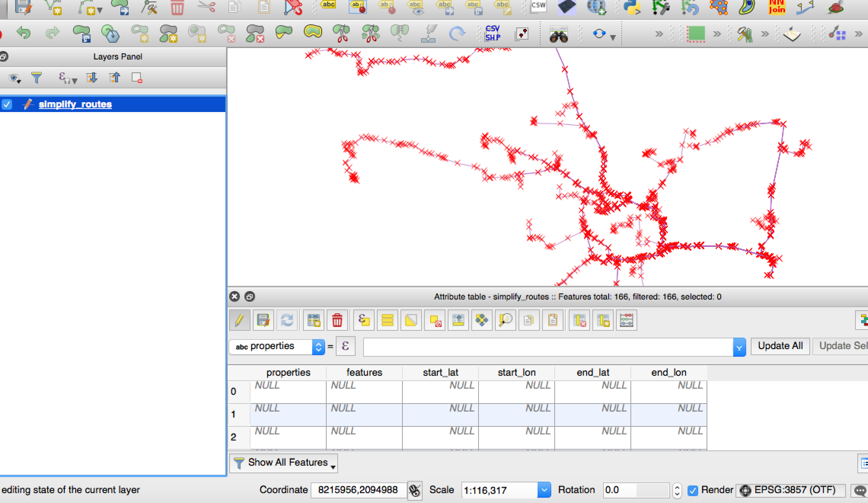
Task: Toggle simplify_routes layer visibility checkbox
Action: 7,104
